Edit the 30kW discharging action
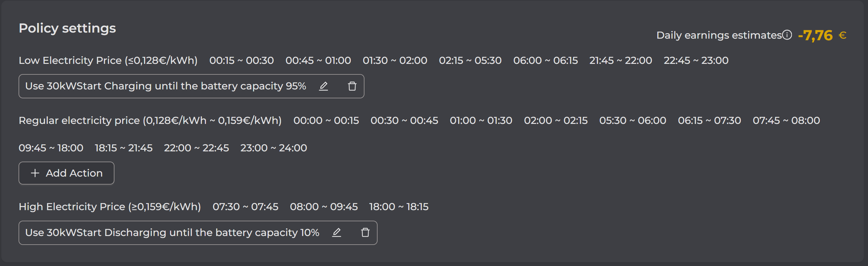This screenshot has height=266, width=868. [337, 233]
